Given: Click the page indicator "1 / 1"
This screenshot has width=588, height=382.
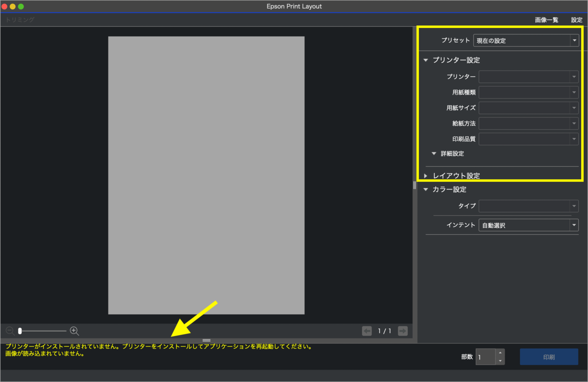Looking at the screenshot, I should coord(385,331).
